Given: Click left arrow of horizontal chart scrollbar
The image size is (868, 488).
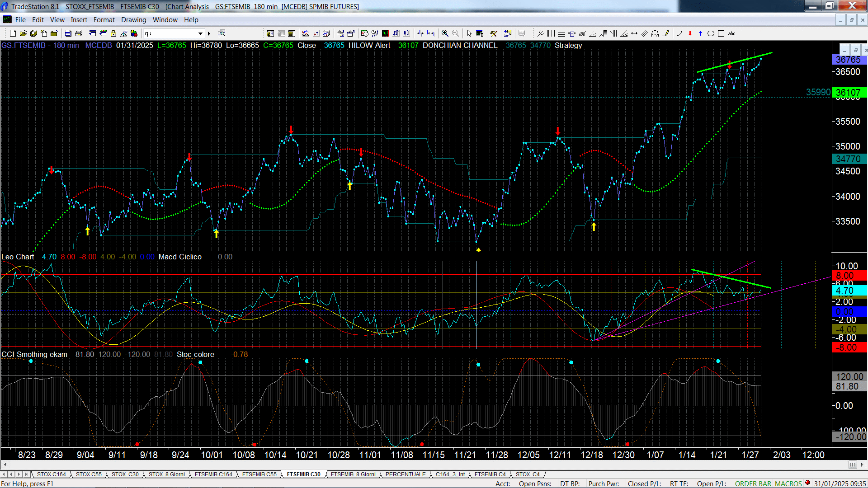Looking at the screenshot, I should (5, 465).
